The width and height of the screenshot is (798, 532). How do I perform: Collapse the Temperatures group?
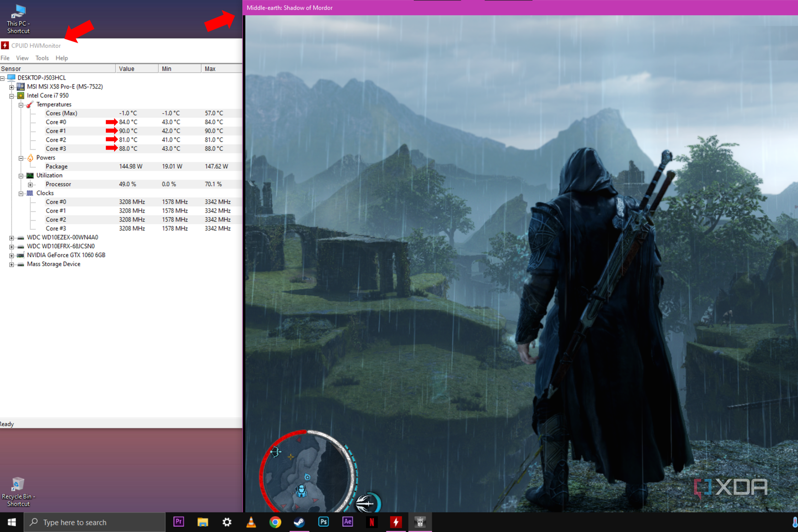tap(21, 105)
